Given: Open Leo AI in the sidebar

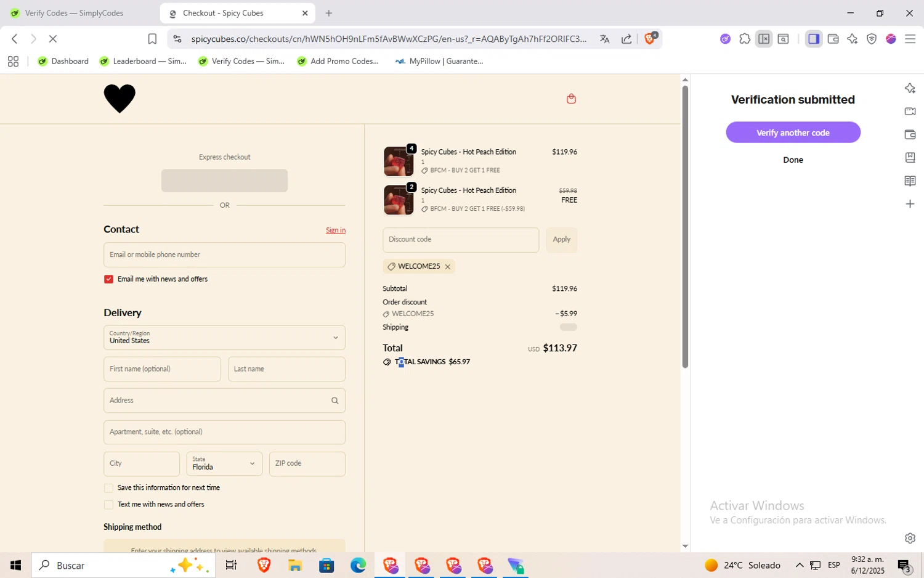Looking at the screenshot, I should tap(910, 88).
